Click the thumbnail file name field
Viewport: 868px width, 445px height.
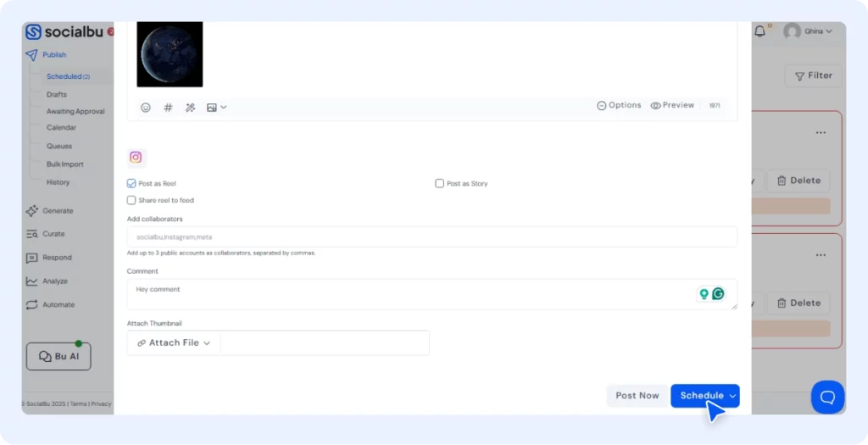(x=325, y=343)
